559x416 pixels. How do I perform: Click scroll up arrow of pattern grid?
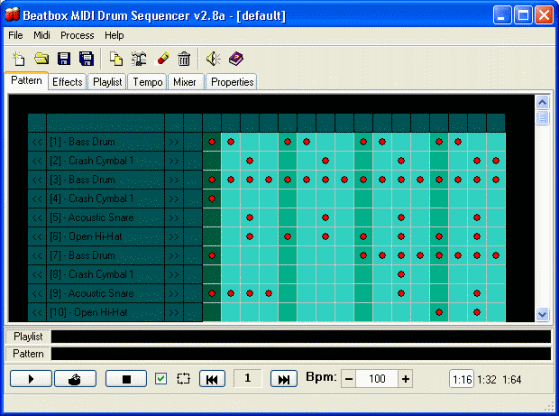tap(542, 103)
